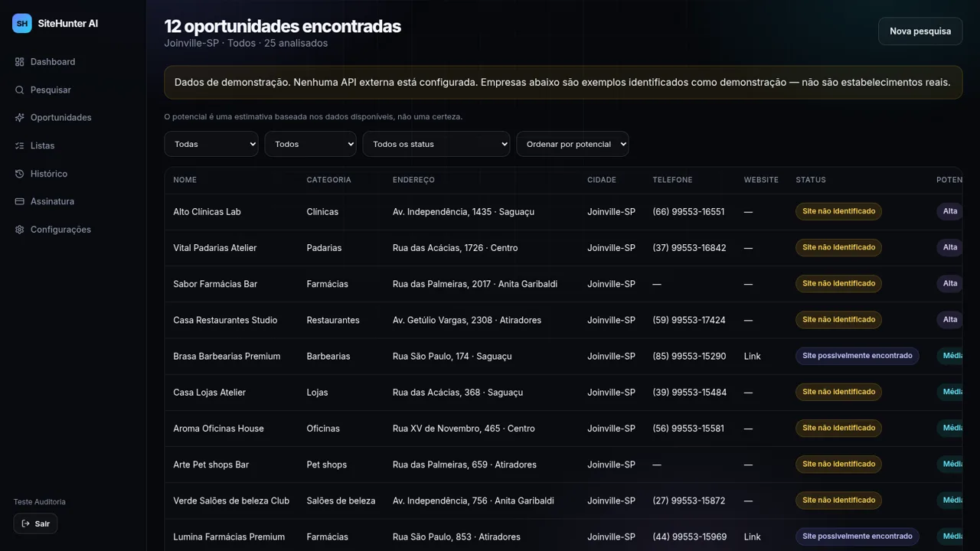Click the Pesquisar magnifier icon
Screen dimensions: 980x551
coord(20,90)
